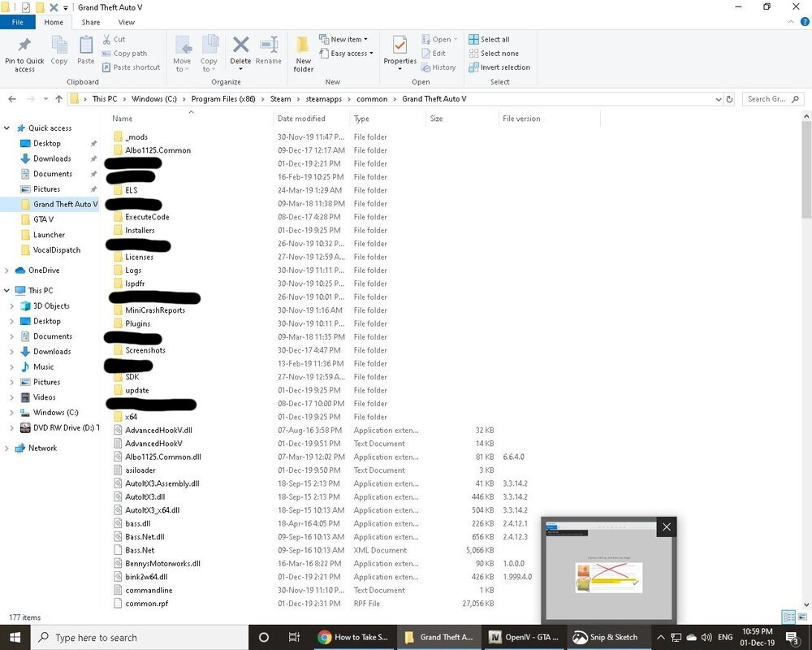Click Select all in ribbon
Screen dimensions: 812x650
click(x=490, y=39)
